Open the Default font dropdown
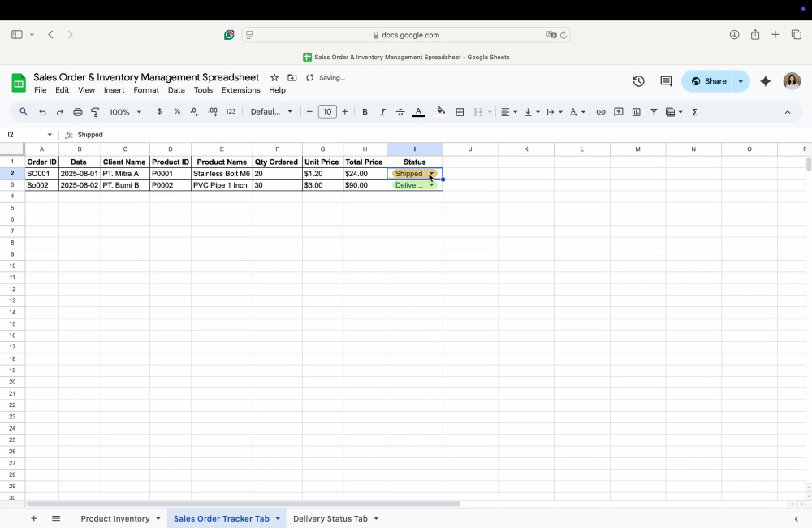The height and width of the screenshot is (528, 812). coord(271,112)
